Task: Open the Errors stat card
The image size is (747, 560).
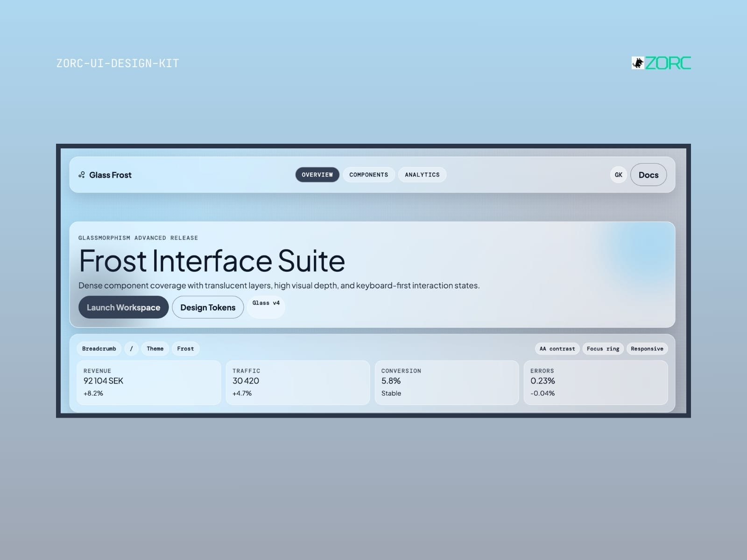Action: 596,383
